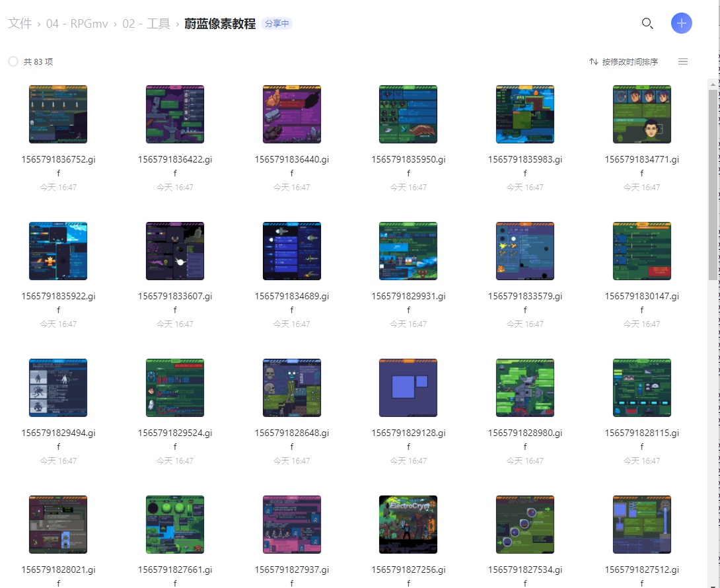Open thumbnail of 1565791829128.gif

click(x=408, y=388)
